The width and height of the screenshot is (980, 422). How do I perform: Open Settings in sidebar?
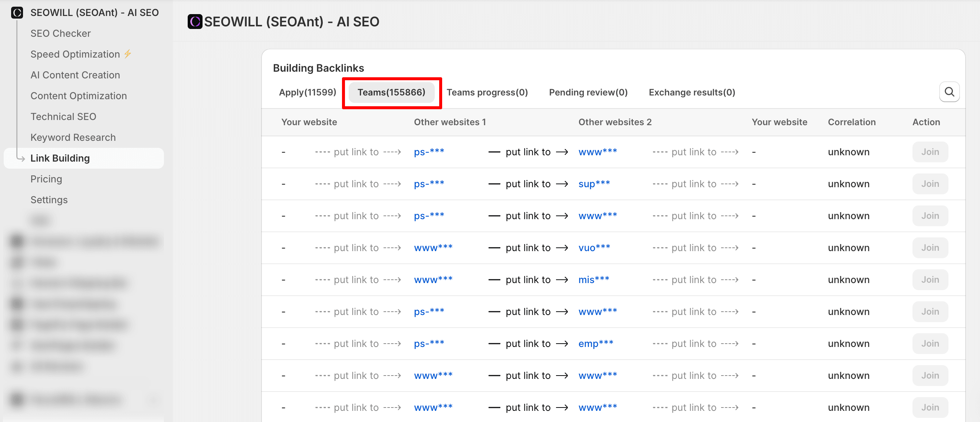pyautogui.click(x=49, y=200)
